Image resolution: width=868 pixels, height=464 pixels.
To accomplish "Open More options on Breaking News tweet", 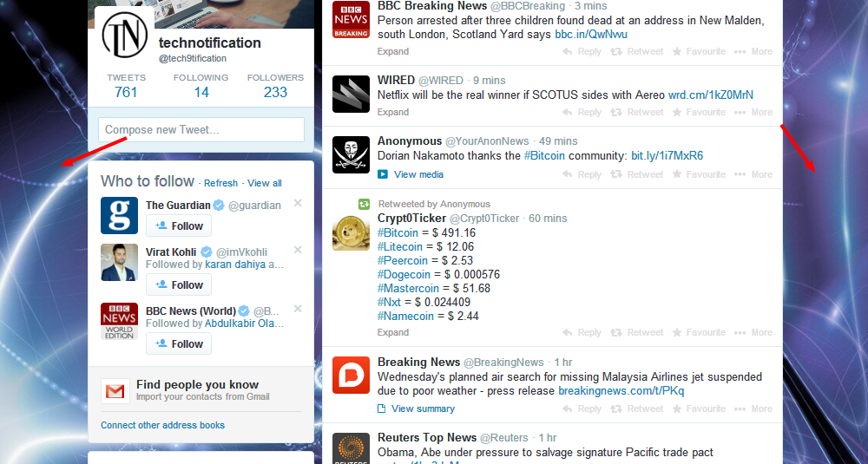I will (753, 408).
